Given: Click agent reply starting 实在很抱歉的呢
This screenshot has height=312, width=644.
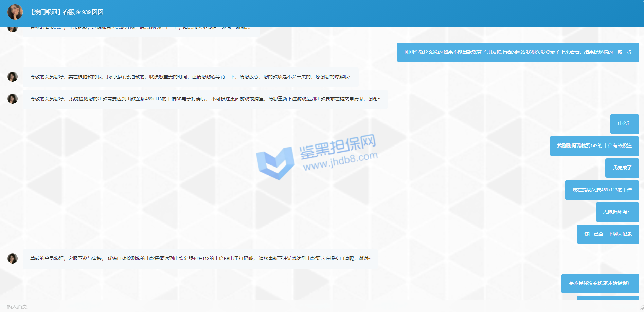Looking at the screenshot, I should pos(191,77).
